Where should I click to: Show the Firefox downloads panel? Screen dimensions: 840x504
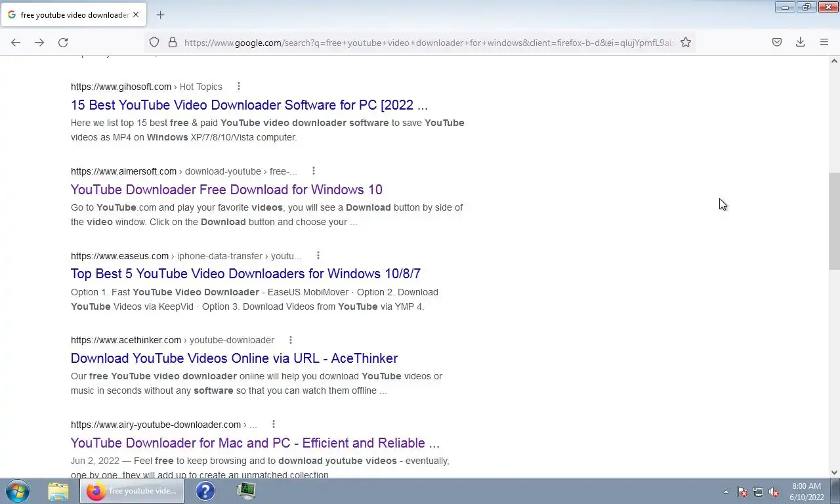(x=801, y=42)
